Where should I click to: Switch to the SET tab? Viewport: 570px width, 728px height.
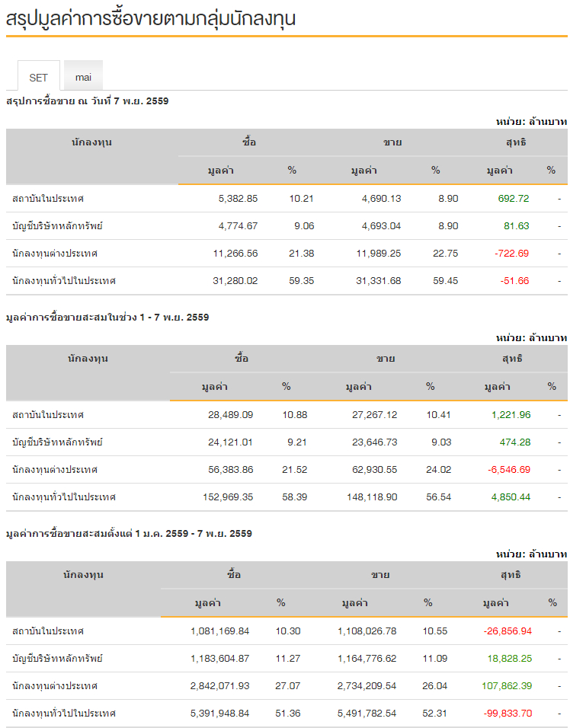(x=38, y=77)
